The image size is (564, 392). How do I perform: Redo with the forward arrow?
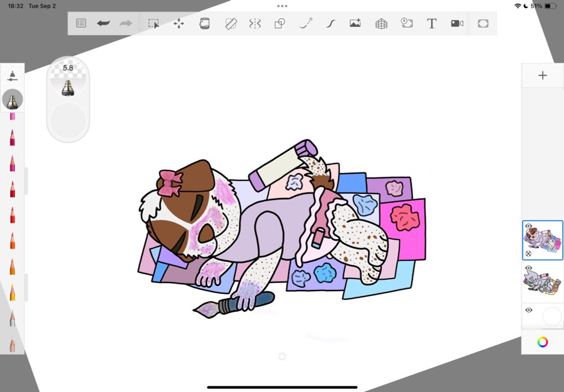pos(126,23)
